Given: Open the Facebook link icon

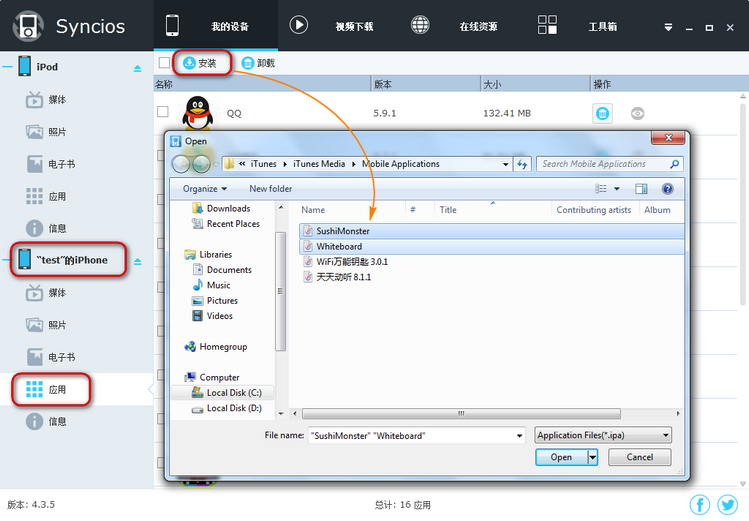Looking at the screenshot, I should 700,504.
